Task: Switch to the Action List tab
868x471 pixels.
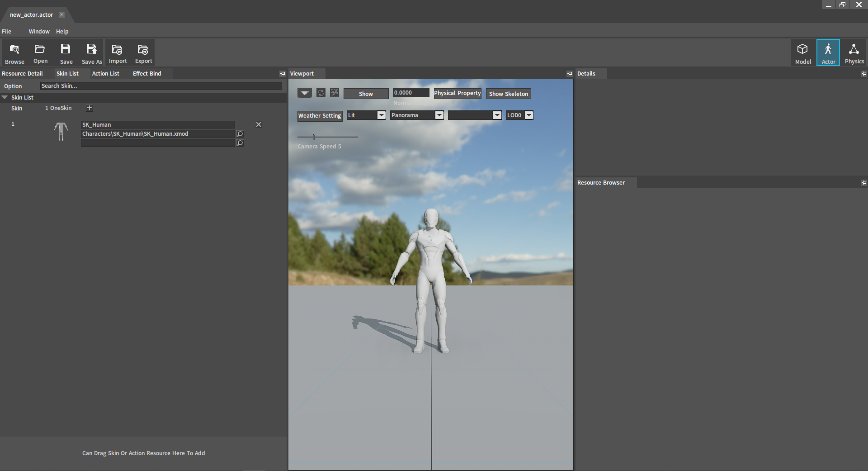Action: coord(105,73)
